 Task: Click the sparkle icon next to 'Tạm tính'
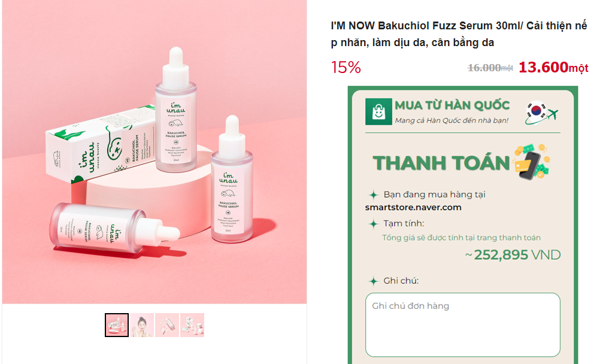(x=373, y=224)
